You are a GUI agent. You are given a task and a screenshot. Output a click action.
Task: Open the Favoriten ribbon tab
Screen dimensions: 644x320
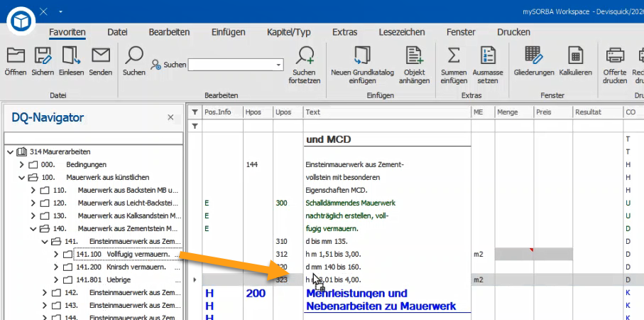click(x=67, y=32)
